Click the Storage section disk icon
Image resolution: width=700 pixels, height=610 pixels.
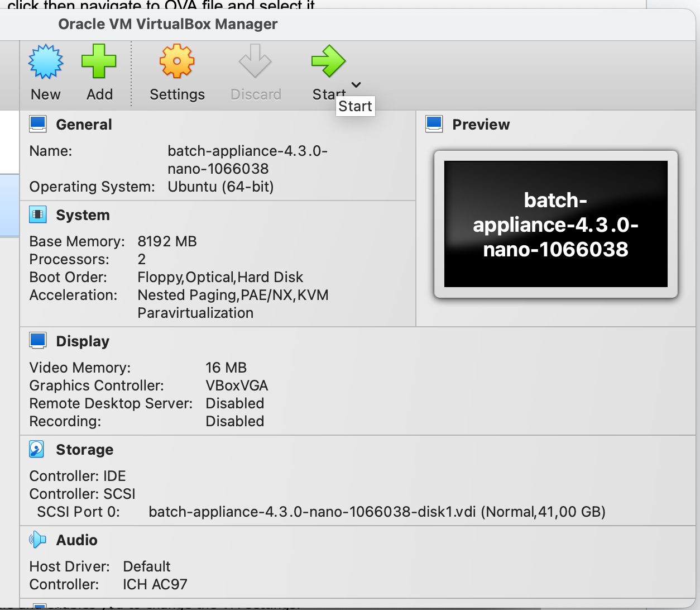pos(37,449)
